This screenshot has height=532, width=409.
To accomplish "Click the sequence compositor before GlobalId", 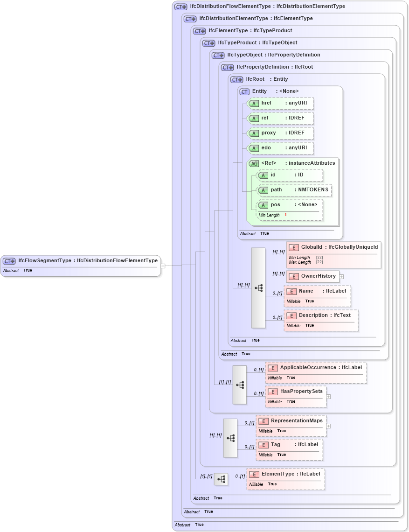I will pos(258,288).
